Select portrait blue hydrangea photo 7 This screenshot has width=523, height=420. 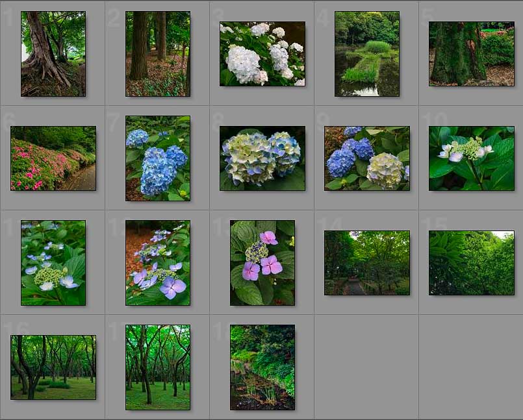click(x=158, y=158)
